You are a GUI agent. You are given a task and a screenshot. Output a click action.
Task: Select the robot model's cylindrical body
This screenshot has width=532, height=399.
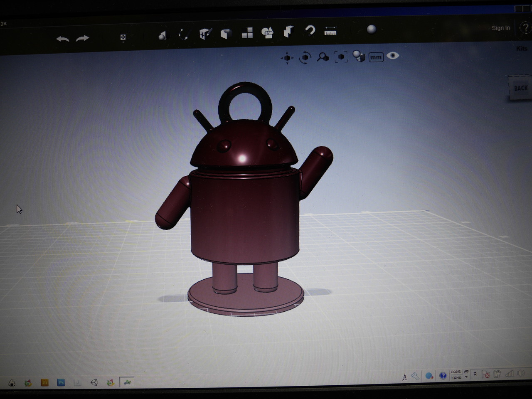tap(245, 216)
